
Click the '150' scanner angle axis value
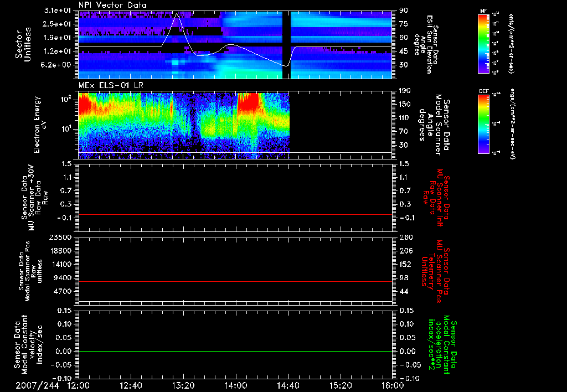(405, 104)
